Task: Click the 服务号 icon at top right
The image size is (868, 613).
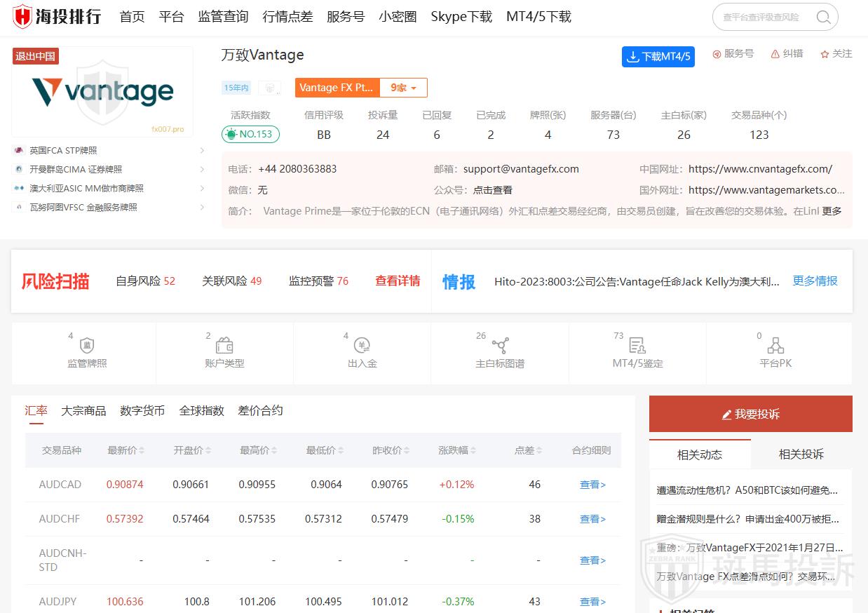Action: coord(717,53)
